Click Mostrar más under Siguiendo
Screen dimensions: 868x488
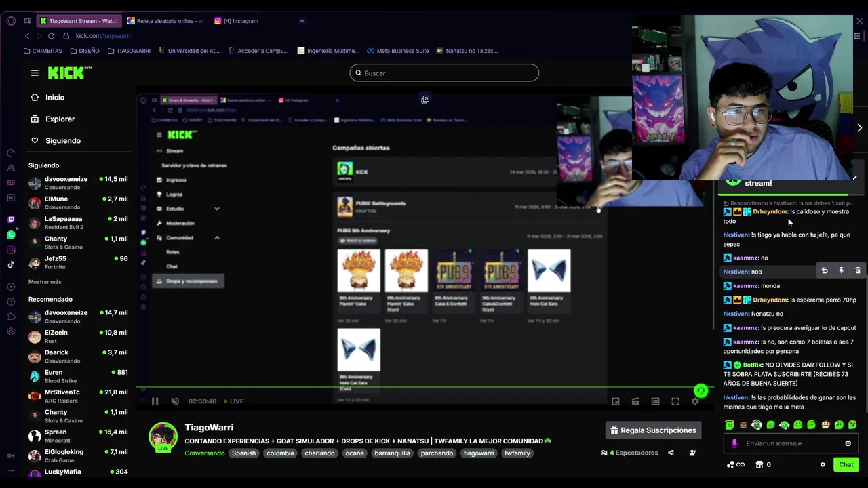click(45, 282)
